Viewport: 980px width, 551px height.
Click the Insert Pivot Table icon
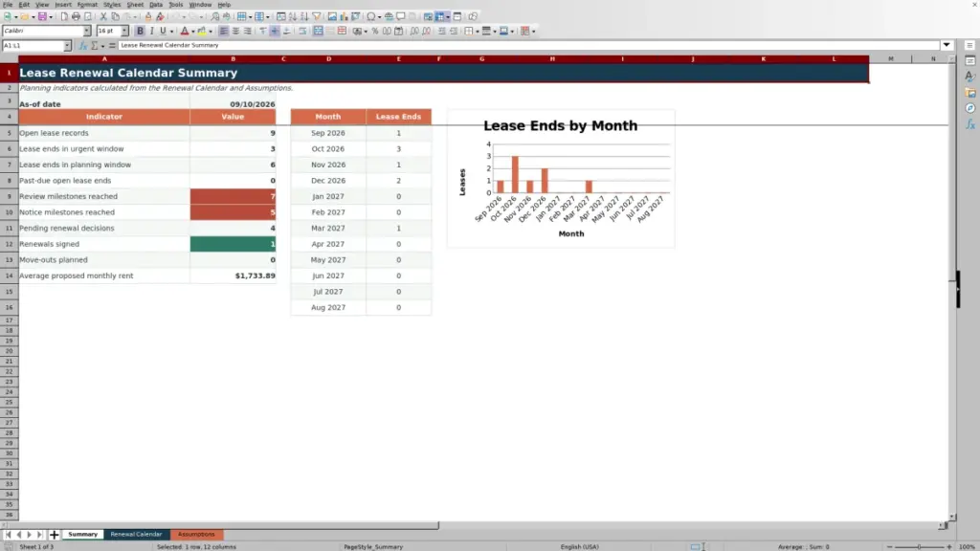[x=356, y=16]
